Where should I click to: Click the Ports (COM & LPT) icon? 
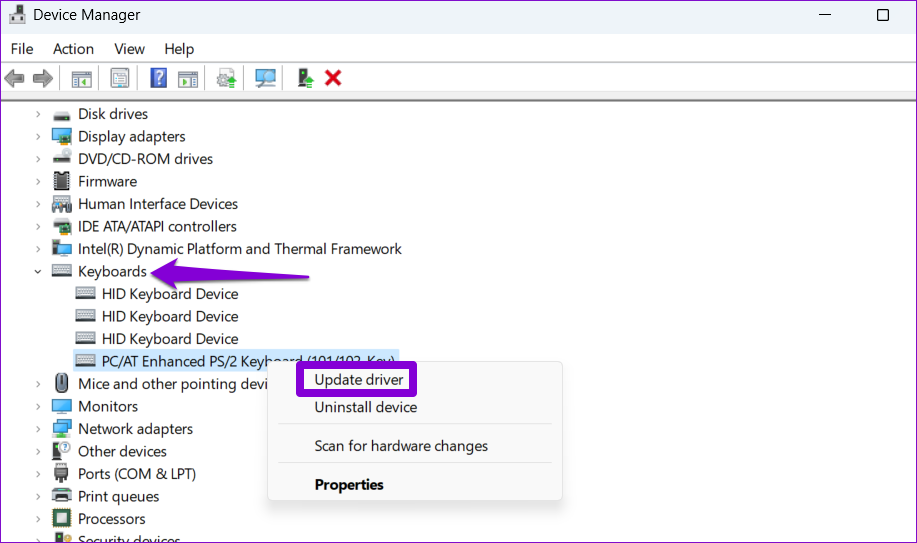tap(61, 473)
